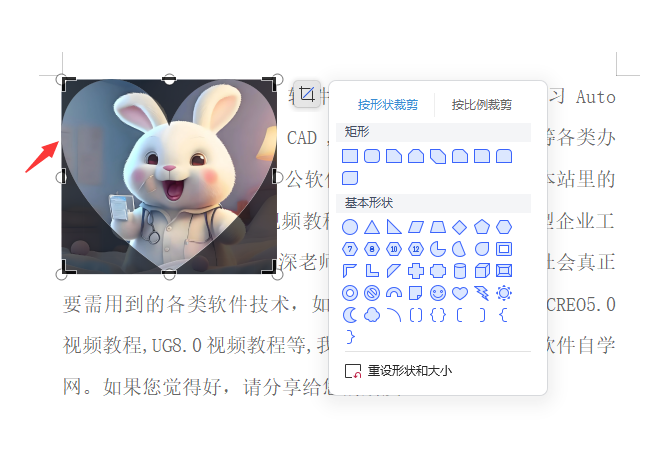Choose the frame crop shape
Viewport: 665px width, 456px height.
(504, 249)
